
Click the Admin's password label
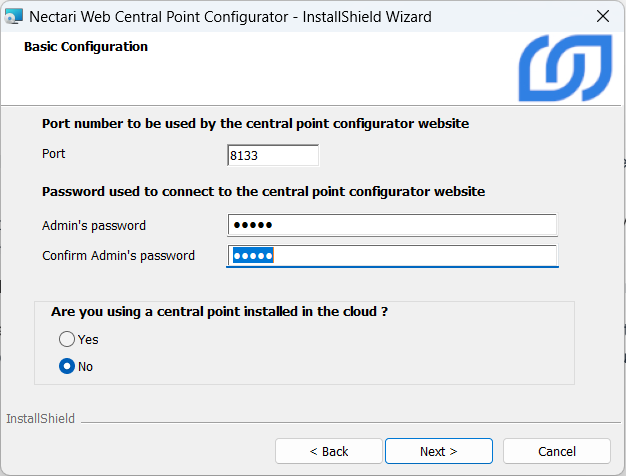(94, 225)
